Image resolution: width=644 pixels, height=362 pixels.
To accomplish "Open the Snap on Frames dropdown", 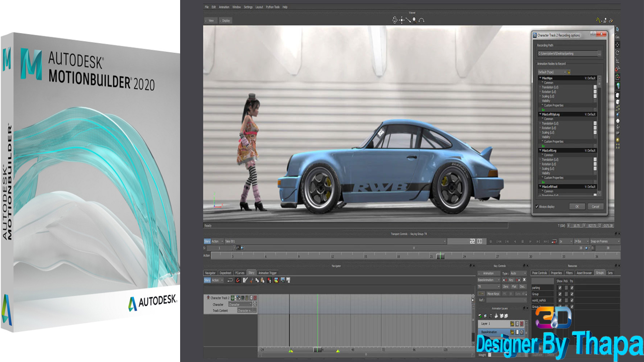I will click(x=605, y=241).
